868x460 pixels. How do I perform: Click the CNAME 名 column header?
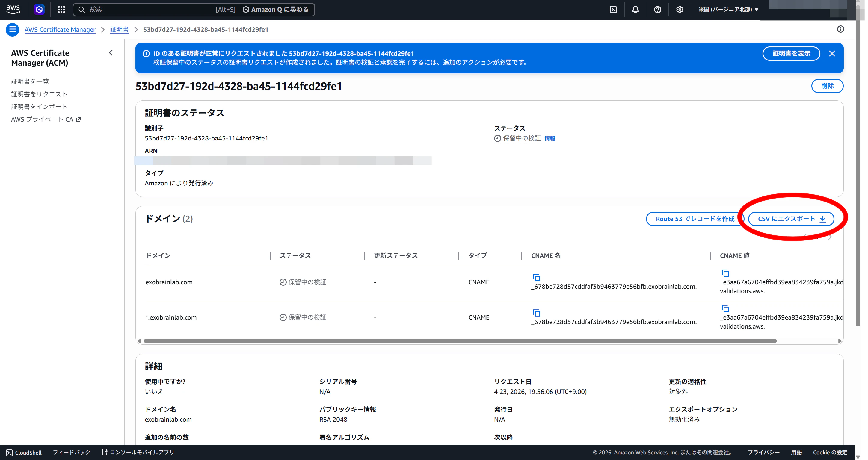(x=546, y=255)
